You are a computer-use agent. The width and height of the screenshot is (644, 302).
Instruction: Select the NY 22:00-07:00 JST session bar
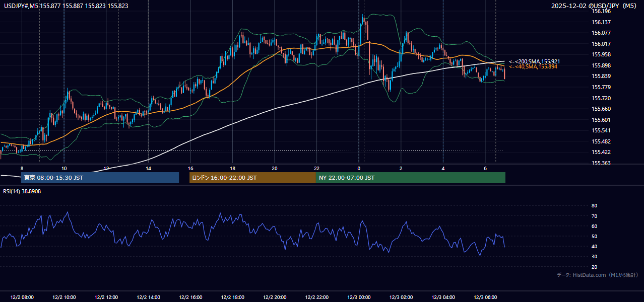[411, 178]
